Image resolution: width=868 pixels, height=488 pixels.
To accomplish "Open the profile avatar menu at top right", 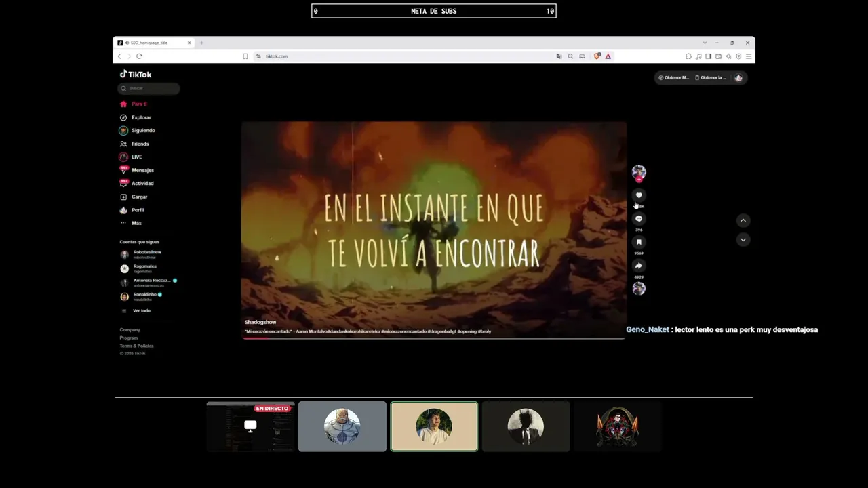I will 738,77.
